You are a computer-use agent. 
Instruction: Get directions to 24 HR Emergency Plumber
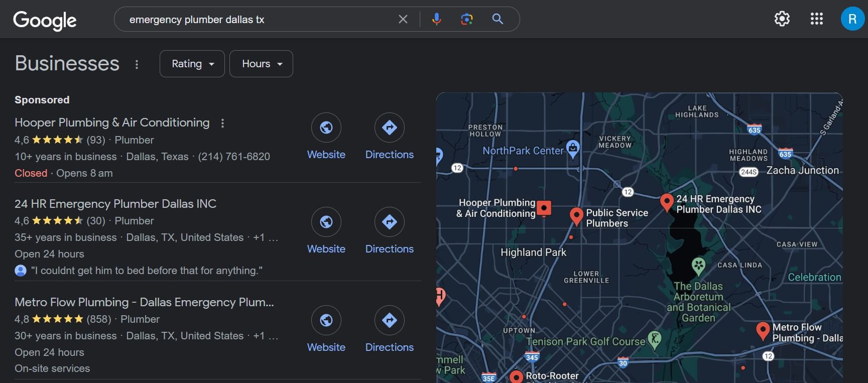[x=390, y=222]
